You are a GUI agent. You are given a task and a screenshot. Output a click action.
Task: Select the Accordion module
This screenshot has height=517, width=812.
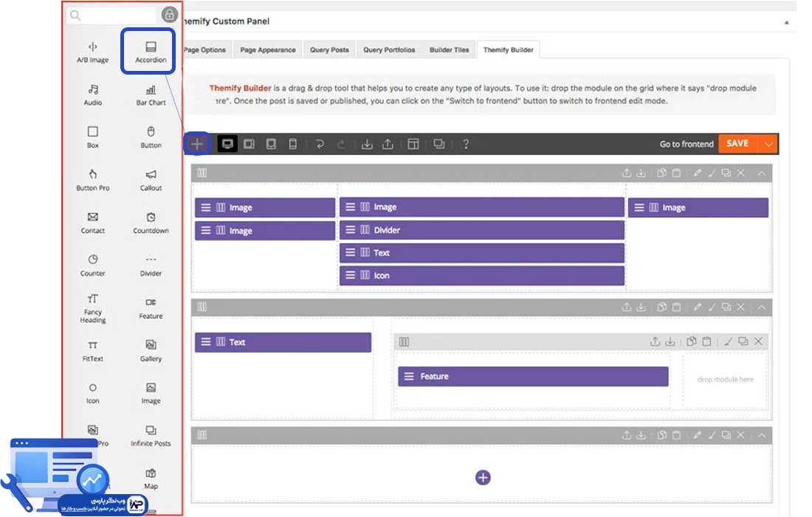(151, 52)
